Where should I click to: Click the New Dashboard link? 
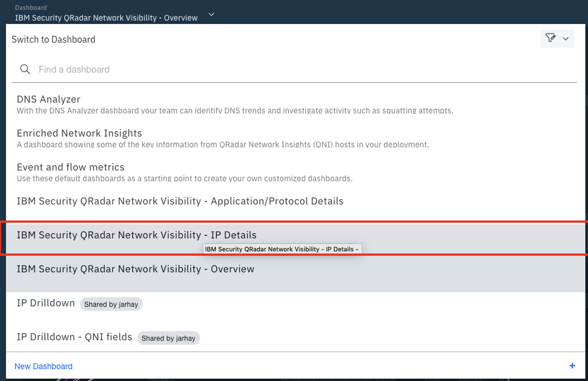point(43,366)
